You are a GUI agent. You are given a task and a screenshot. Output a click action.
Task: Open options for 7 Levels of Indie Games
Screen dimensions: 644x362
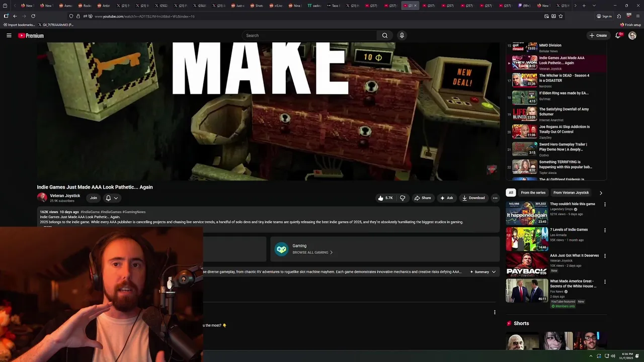[605, 230]
